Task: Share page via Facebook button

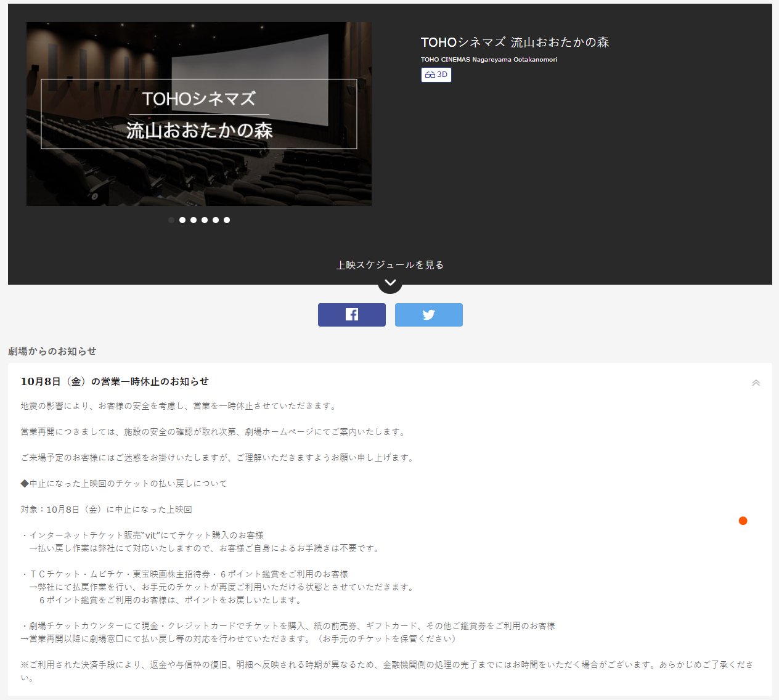Action: point(352,315)
